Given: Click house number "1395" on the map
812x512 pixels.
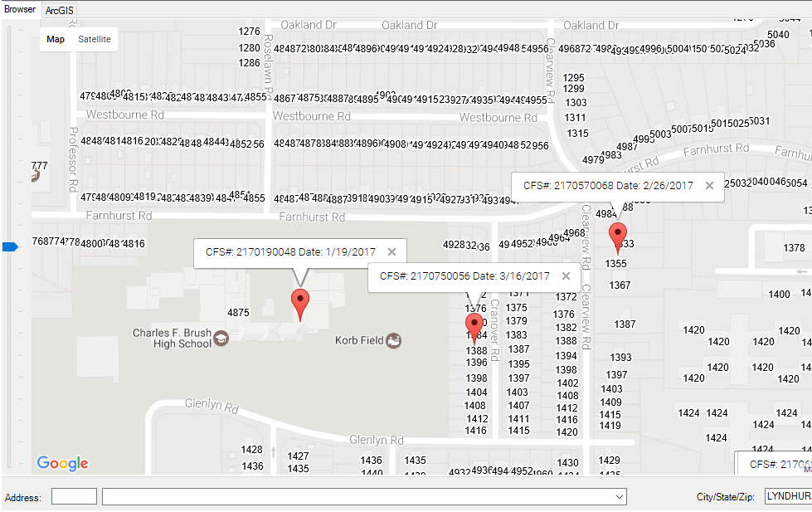Looking at the screenshot, I should pyautogui.click(x=518, y=363).
